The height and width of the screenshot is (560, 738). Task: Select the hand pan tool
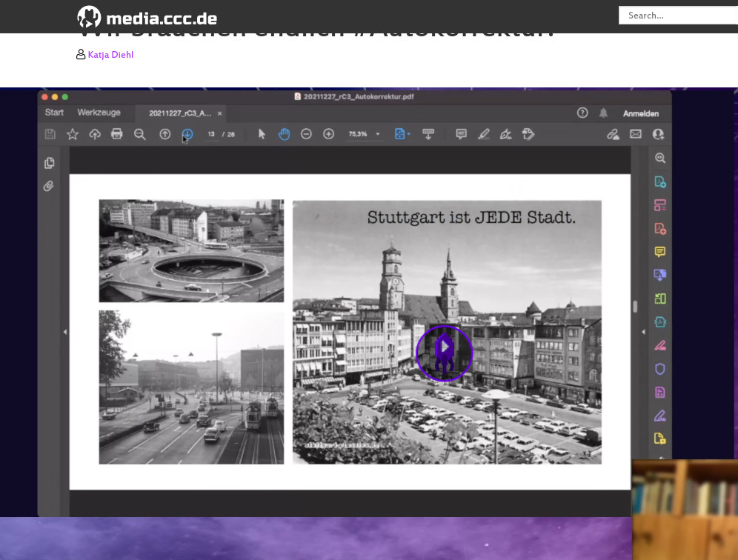(x=284, y=134)
